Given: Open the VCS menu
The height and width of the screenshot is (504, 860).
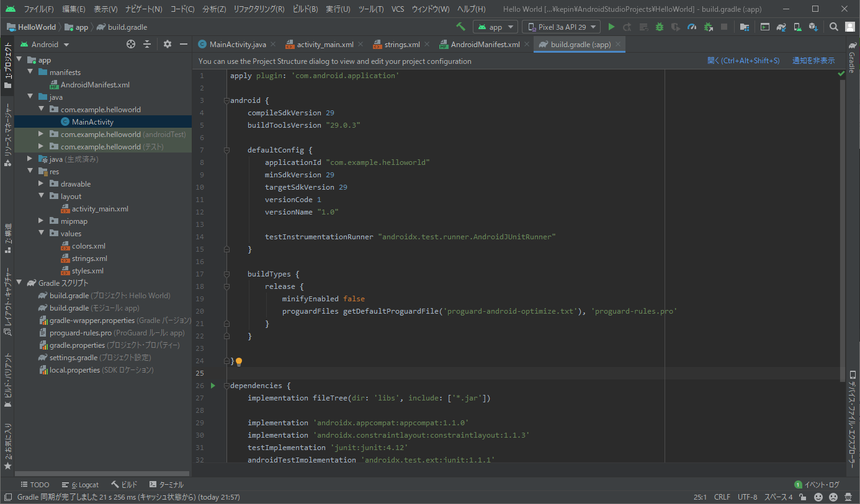Looking at the screenshot, I should [398, 9].
